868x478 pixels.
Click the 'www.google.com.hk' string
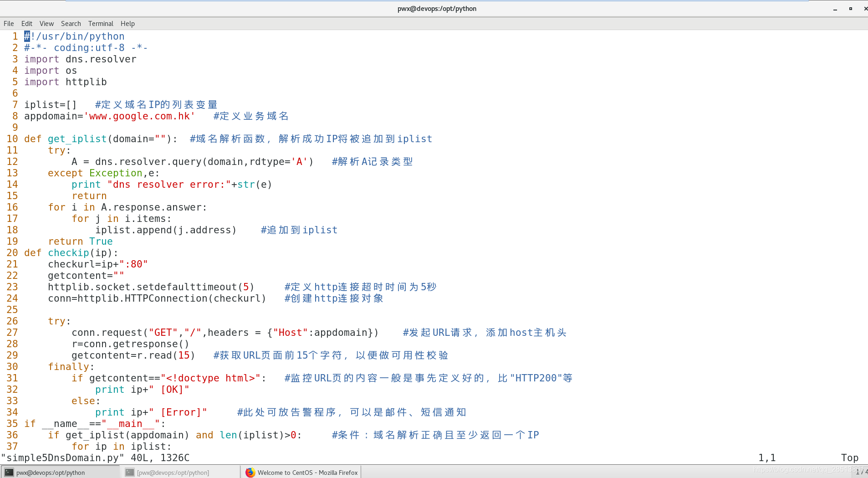(x=139, y=116)
